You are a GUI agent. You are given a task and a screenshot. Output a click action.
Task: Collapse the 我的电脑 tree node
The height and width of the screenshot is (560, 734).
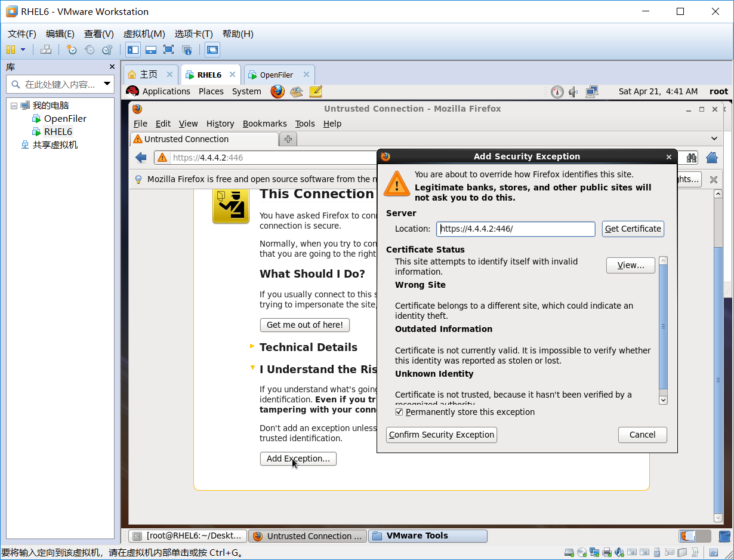coord(14,106)
